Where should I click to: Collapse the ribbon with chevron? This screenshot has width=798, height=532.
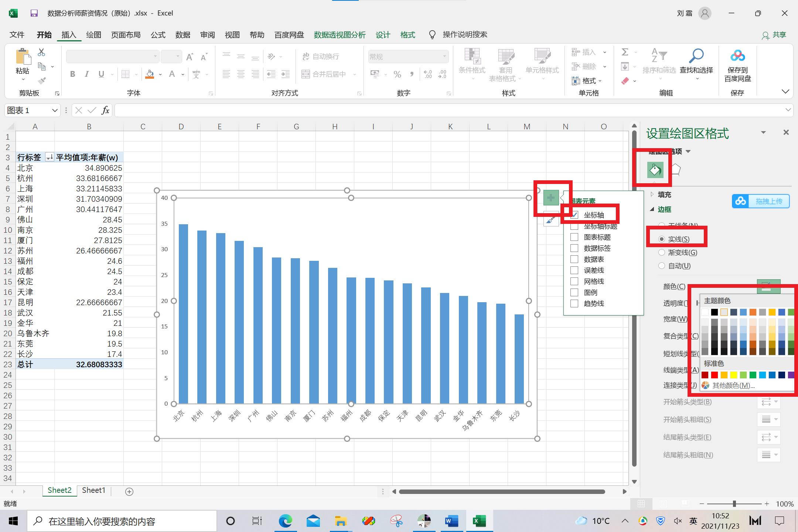click(785, 92)
